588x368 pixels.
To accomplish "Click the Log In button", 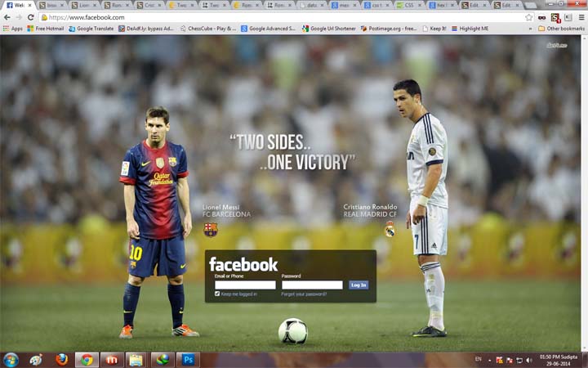I will 359,285.
